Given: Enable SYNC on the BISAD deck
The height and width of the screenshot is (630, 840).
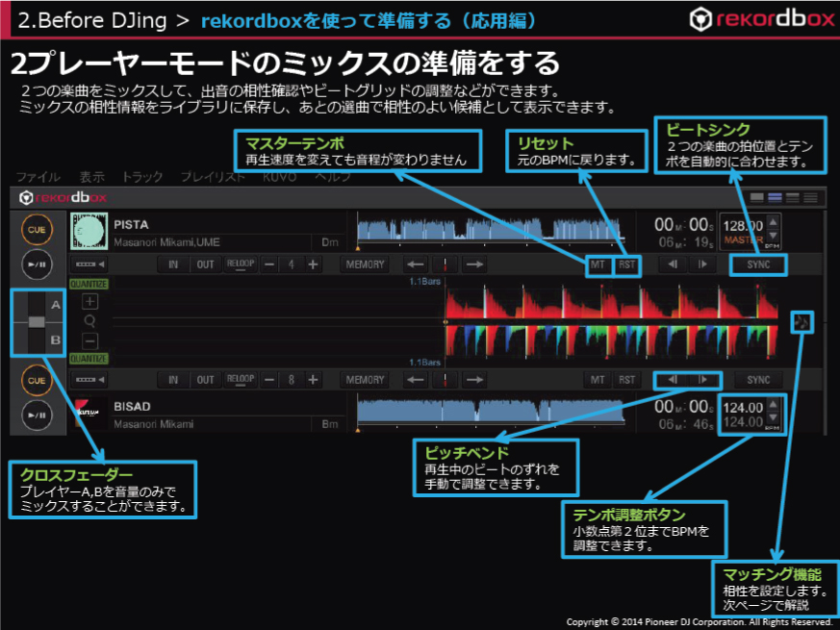Looking at the screenshot, I should (x=758, y=380).
